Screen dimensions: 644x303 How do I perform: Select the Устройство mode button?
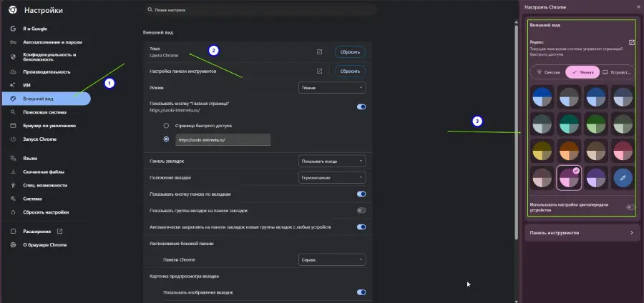click(x=617, y=72)
